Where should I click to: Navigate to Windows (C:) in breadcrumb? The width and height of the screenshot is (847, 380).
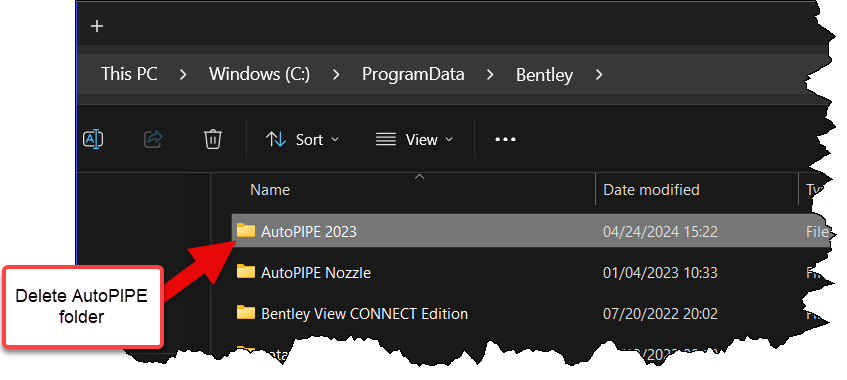click(x=259, y=74)
